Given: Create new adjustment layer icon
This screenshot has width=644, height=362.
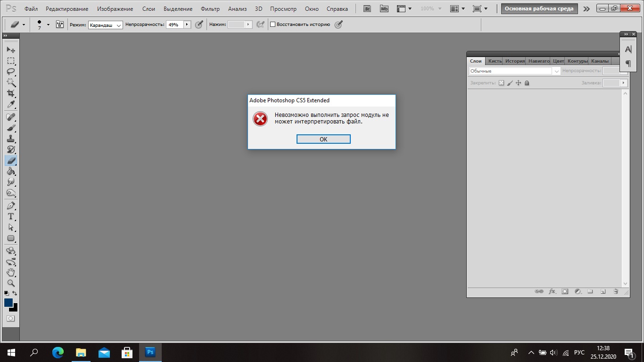Looking at the screenshot, I should 578,292.
